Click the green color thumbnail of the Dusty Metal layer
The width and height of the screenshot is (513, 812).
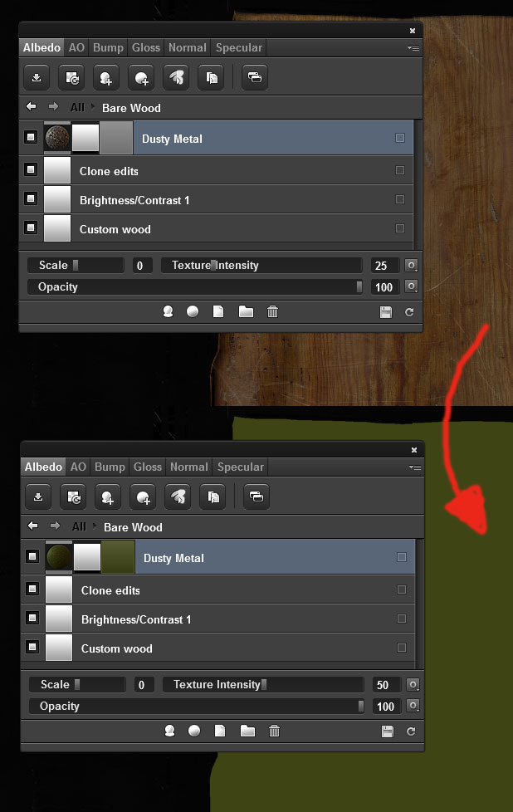pyautogui.click(x=118, y=557)
